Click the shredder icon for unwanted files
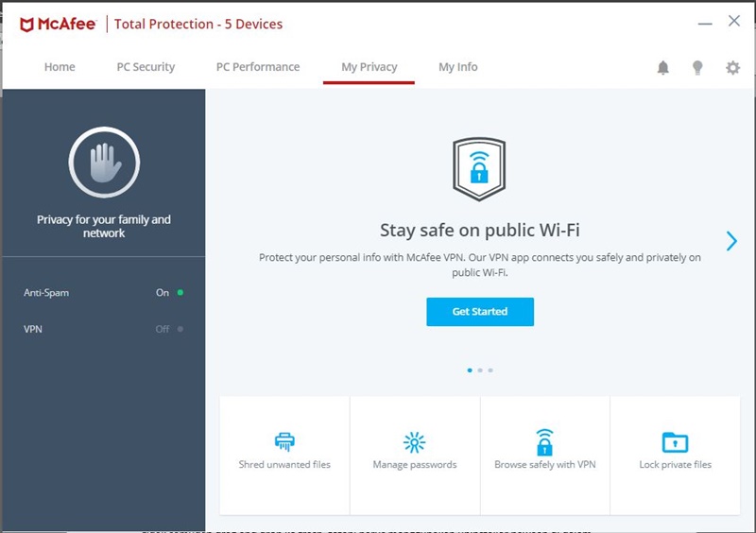 pos(284,442)
